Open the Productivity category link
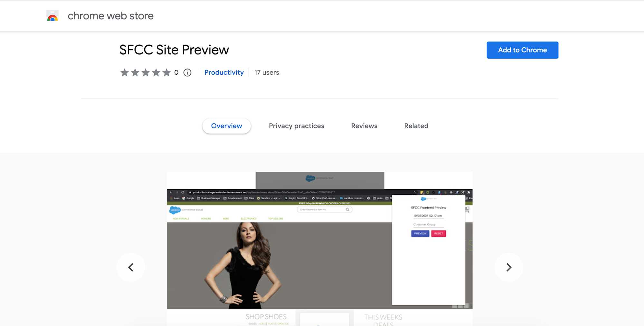Viewport: 644px width, 326px height. point(224,72)
